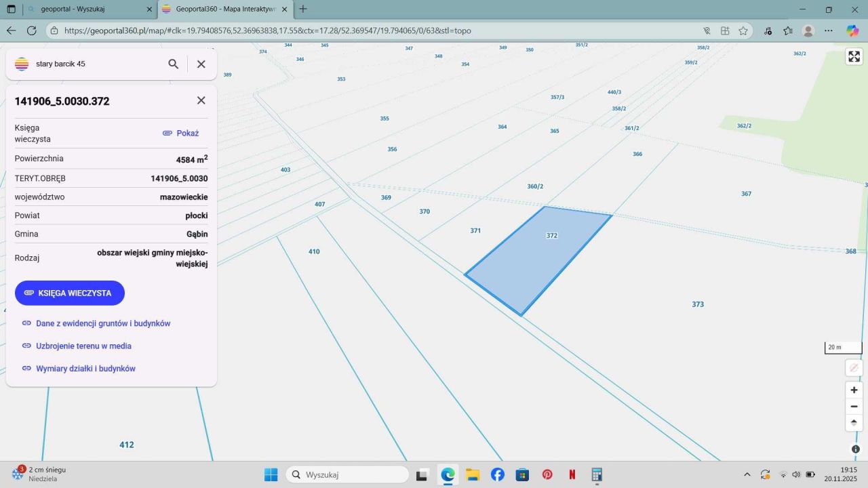The height and width of the screenshot is (488, 868).
Task: Open a new browser tab
Action: click(303, 9)
